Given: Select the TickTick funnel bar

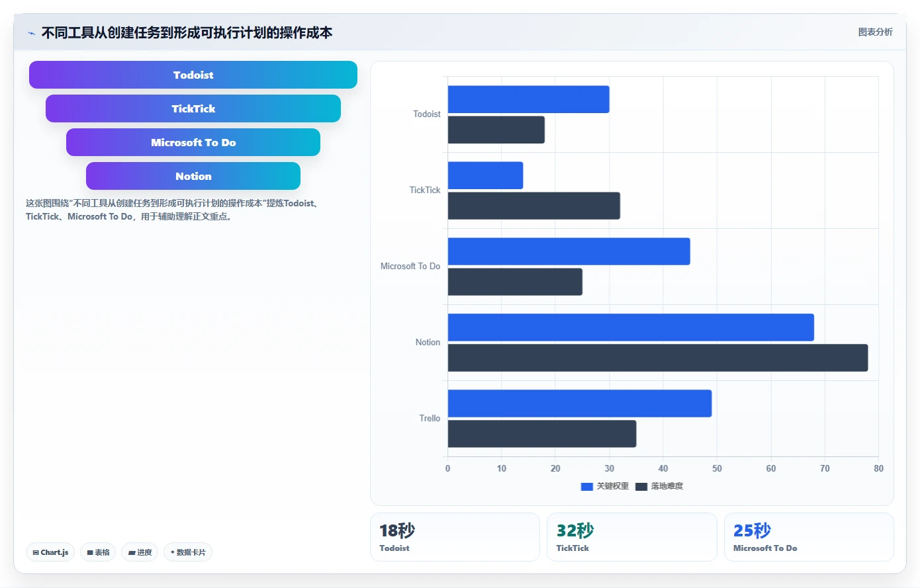Looking at the screenshot, I should tap(193, 108).
